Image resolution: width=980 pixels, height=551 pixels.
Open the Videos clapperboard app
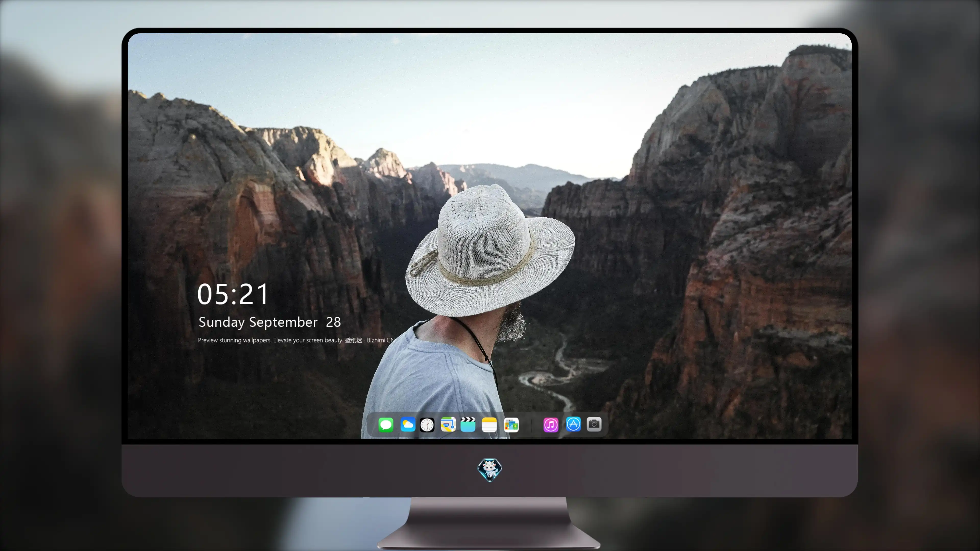(468, 424)
